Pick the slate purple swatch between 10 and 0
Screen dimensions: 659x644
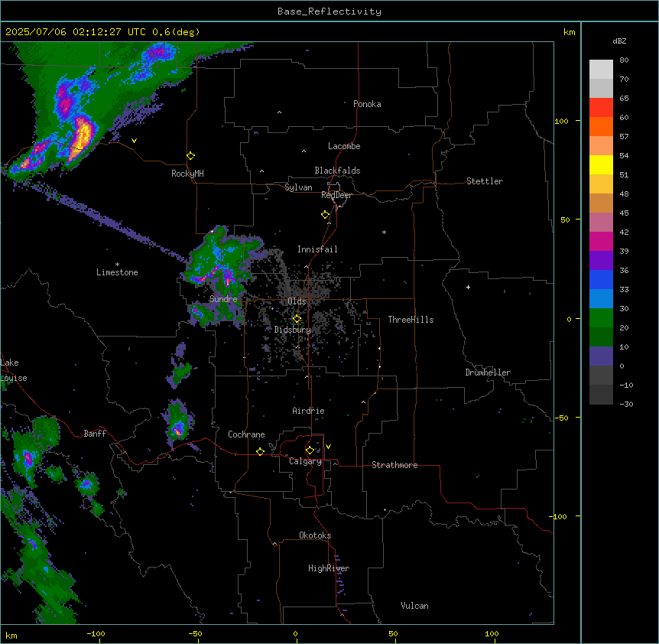[601, 356]
